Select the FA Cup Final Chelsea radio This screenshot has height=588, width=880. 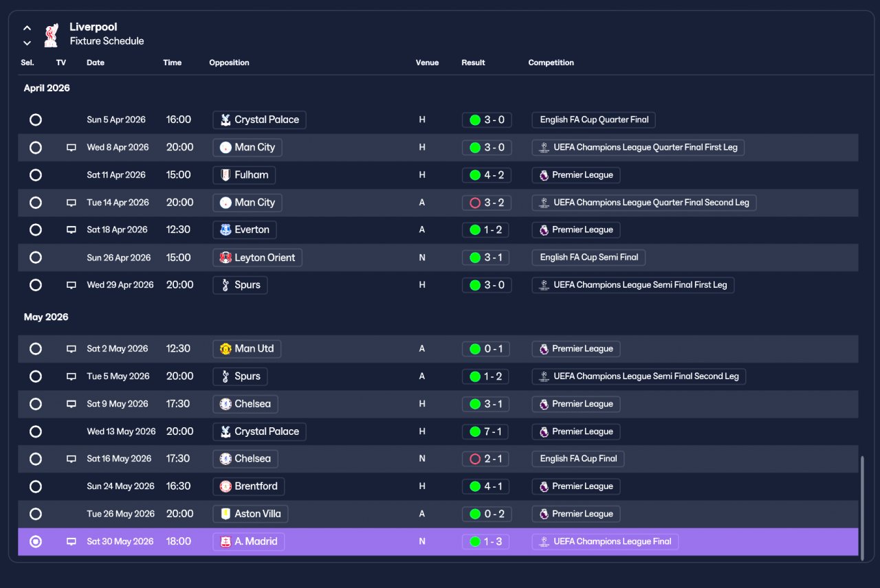click(36, 459)
